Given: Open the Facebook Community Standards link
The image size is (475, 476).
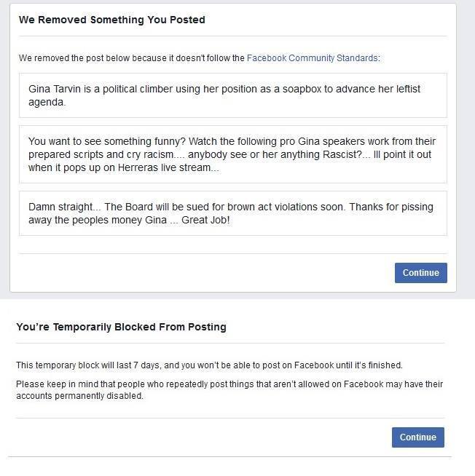Looking at the screenshot, I should [x=312, y=58].
